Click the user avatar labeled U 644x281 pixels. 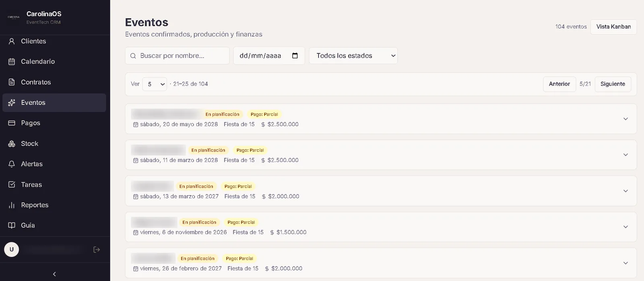[x=11, y=250]
